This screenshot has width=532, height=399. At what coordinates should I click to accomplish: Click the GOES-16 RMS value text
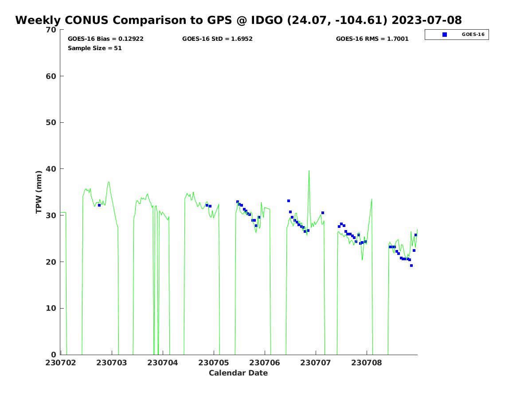click(372, 39)
